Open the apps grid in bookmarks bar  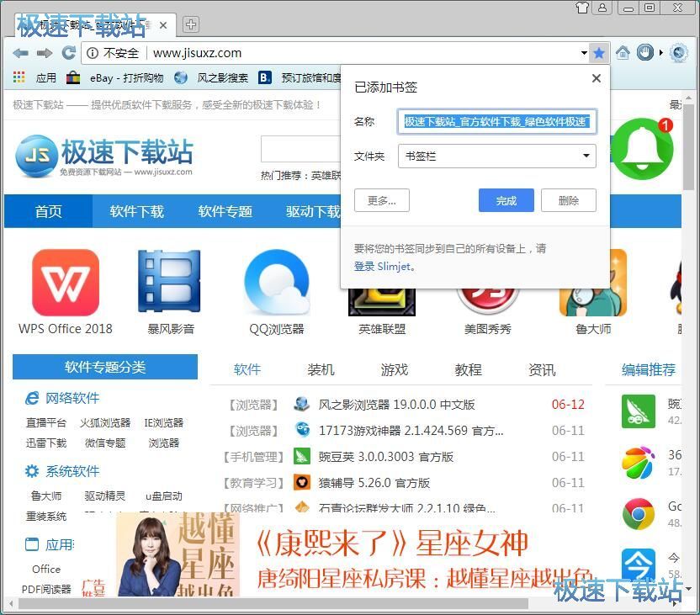(19, 77)
